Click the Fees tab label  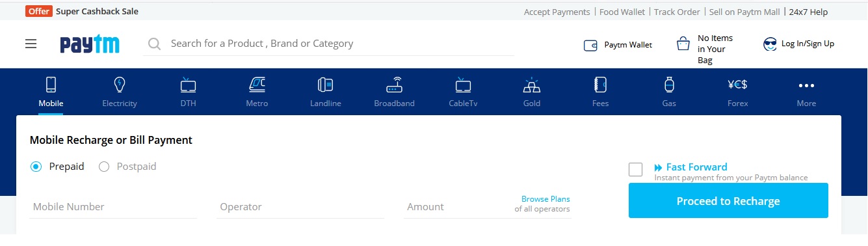point(601,103)
